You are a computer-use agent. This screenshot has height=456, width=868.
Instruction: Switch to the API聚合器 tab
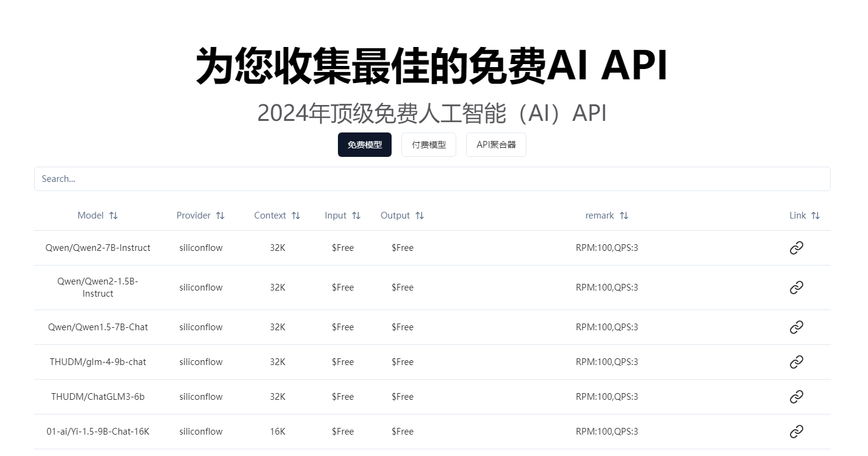click(496, 145)
